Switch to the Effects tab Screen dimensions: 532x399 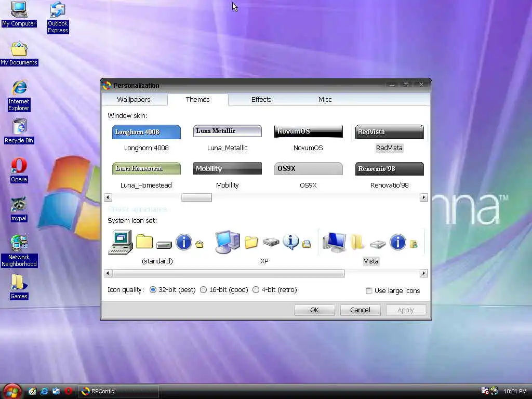[261, 99]
